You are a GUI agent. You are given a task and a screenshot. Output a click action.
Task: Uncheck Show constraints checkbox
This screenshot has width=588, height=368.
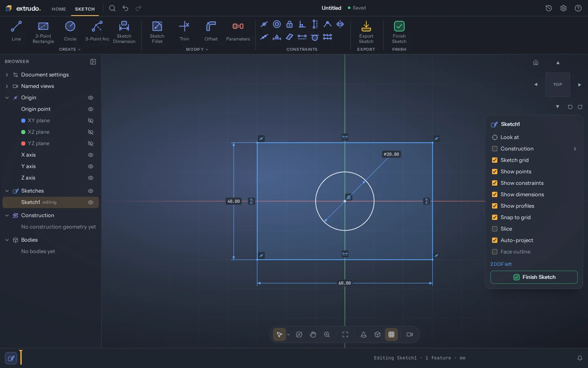(x=495, y=183)
